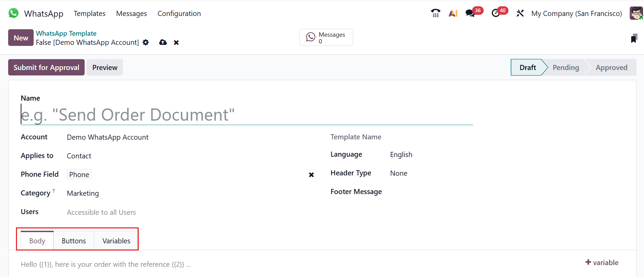Click the WhatsApp app logo icon

(x=14, y=13)
